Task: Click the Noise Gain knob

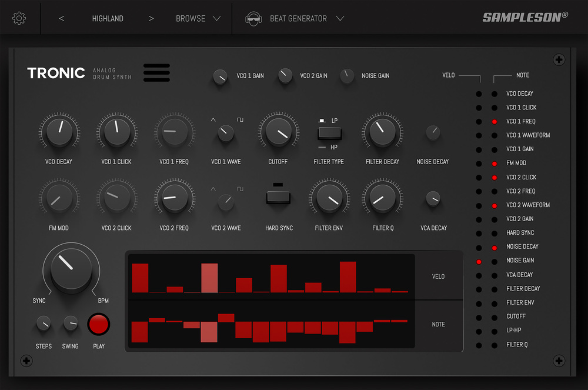Action: tap(347, 76)
